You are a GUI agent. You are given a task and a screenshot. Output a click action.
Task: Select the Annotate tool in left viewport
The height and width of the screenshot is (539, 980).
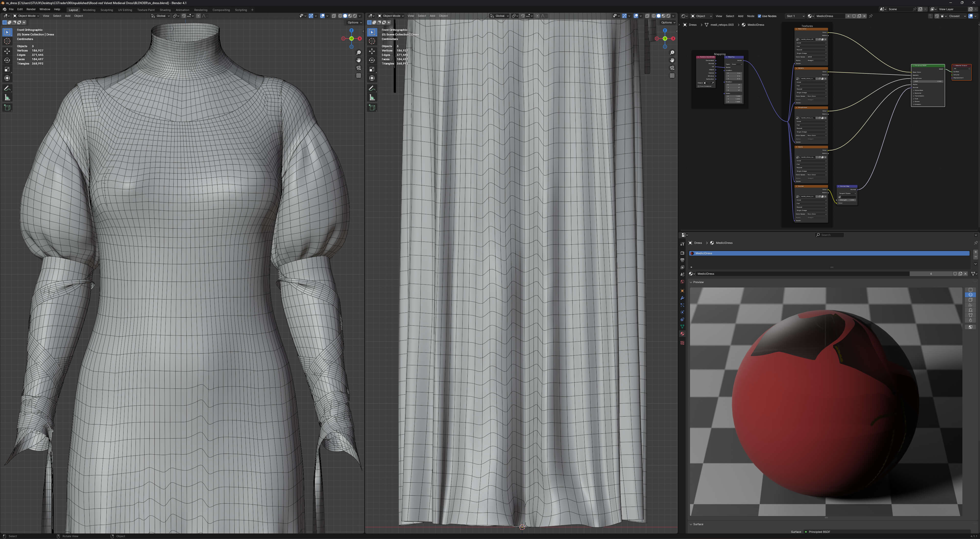7,89
